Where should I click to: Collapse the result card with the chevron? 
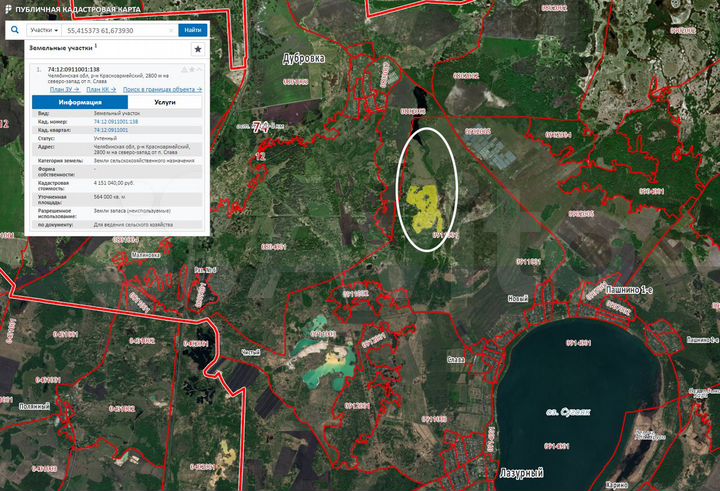[198, 69]
